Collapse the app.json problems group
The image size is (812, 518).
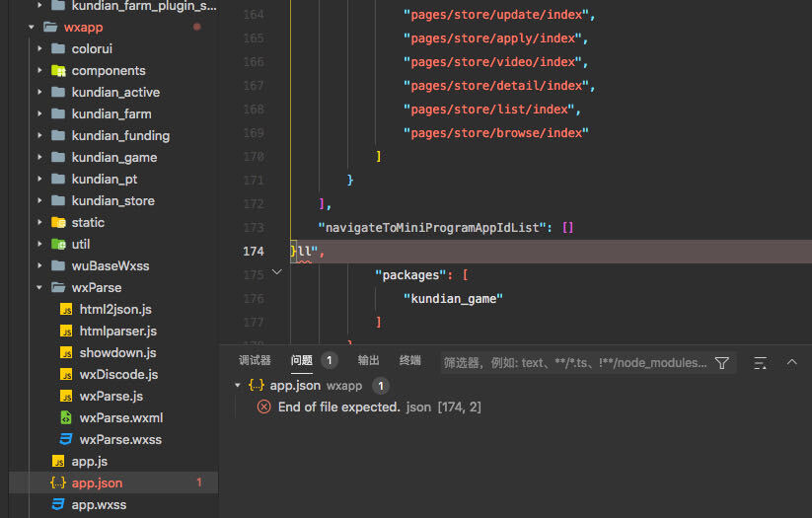point(238,385)
